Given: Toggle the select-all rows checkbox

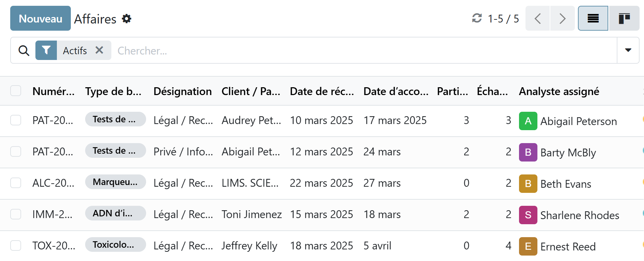Looking at the screenshot, I should pyautogui.click(x=16, y=91).
